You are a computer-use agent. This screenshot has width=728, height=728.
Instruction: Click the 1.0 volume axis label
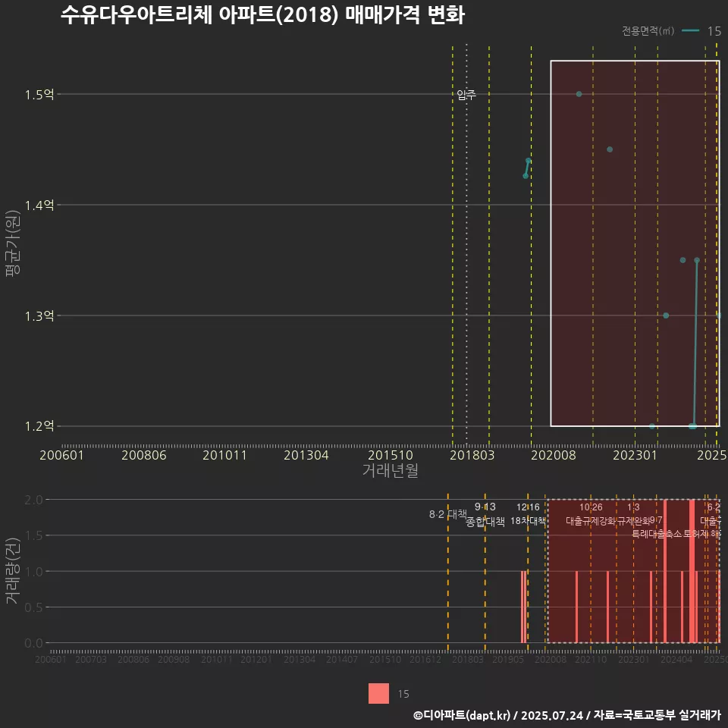click(x=33, y=572)
